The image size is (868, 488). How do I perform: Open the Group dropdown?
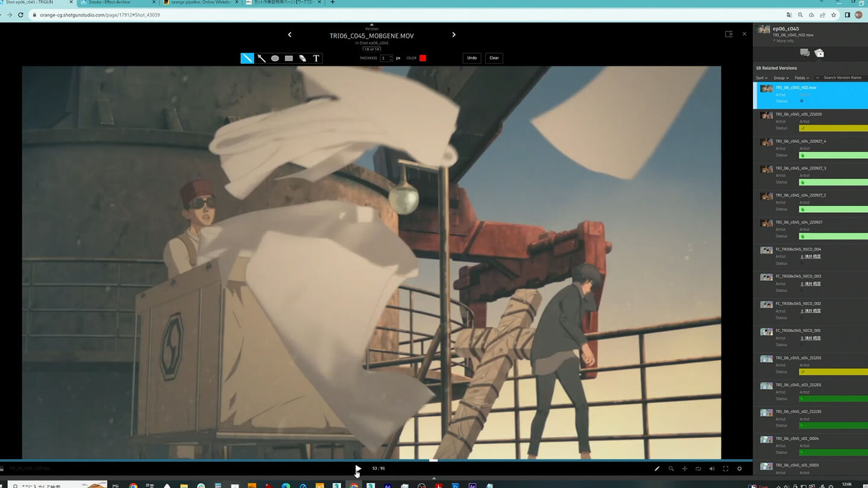coord(781,78)
